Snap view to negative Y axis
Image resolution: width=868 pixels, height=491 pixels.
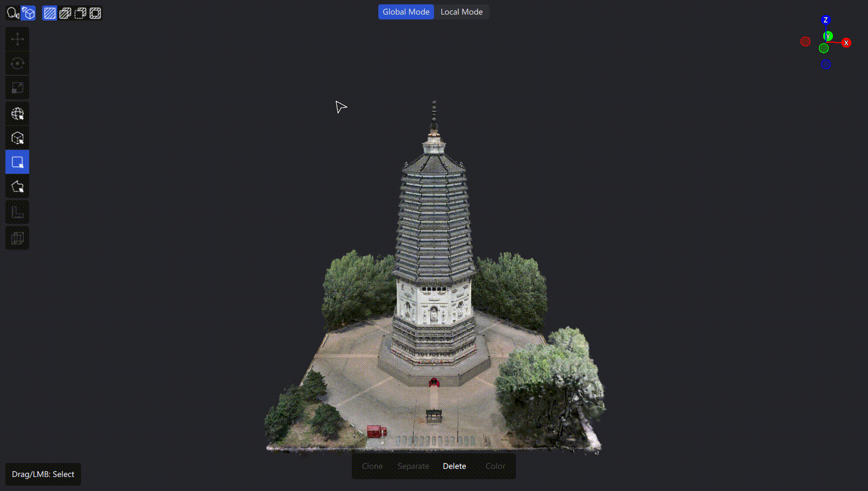[824, 49]
